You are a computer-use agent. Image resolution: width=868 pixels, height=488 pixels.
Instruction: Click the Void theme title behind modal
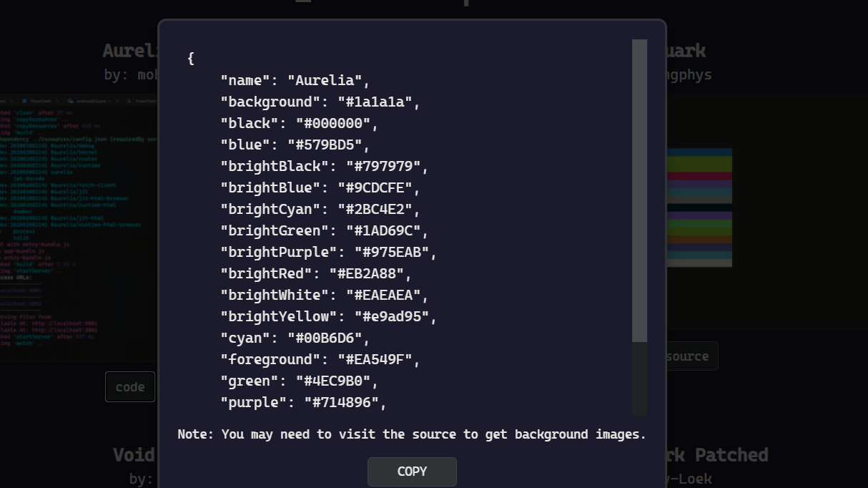(x=134, y=455)
